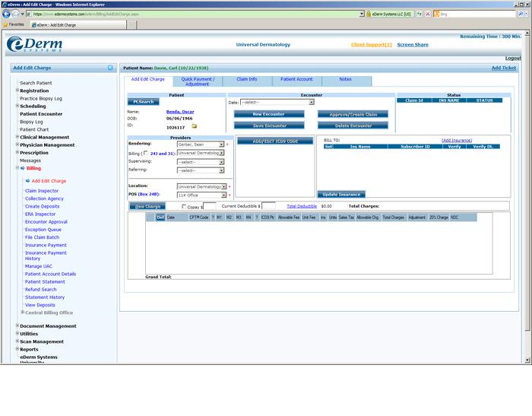Viewport: 532px width, 416px height.
Task: Click the refresh icon beside Add Edit Charge header
Action: [110, 68]
